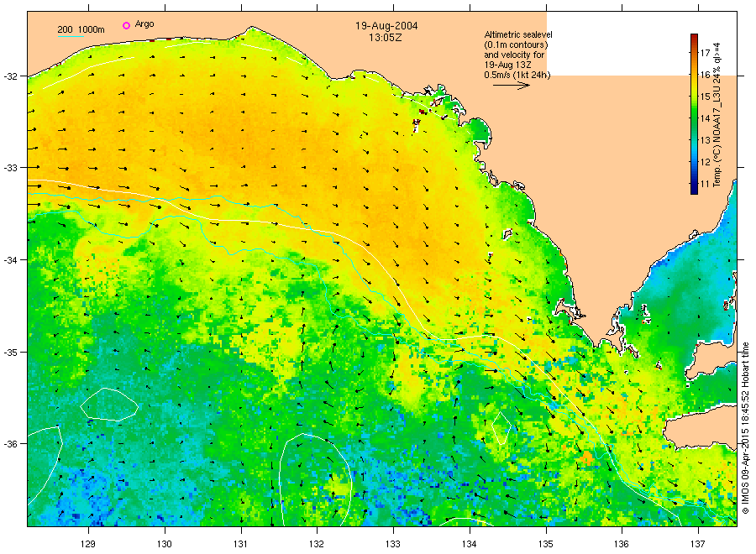756x554 pixels.
Task: Click the color bar tick label "15"
Action: [705, 97]
